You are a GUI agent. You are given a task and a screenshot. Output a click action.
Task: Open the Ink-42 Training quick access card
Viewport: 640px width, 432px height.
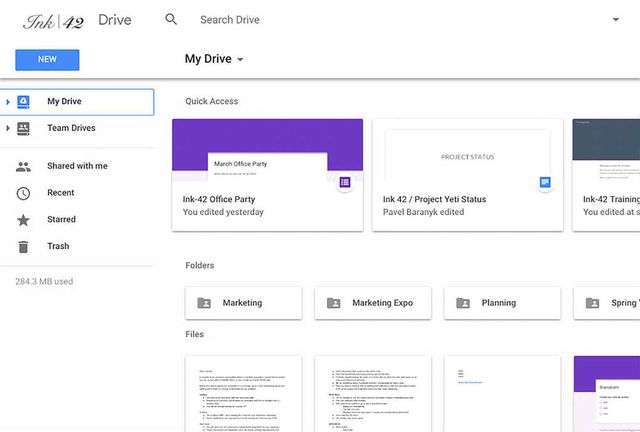606,175
